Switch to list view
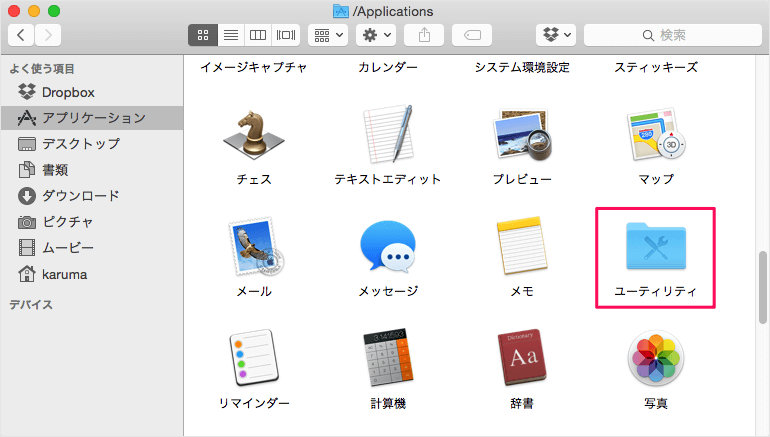 tap(231, 35)
